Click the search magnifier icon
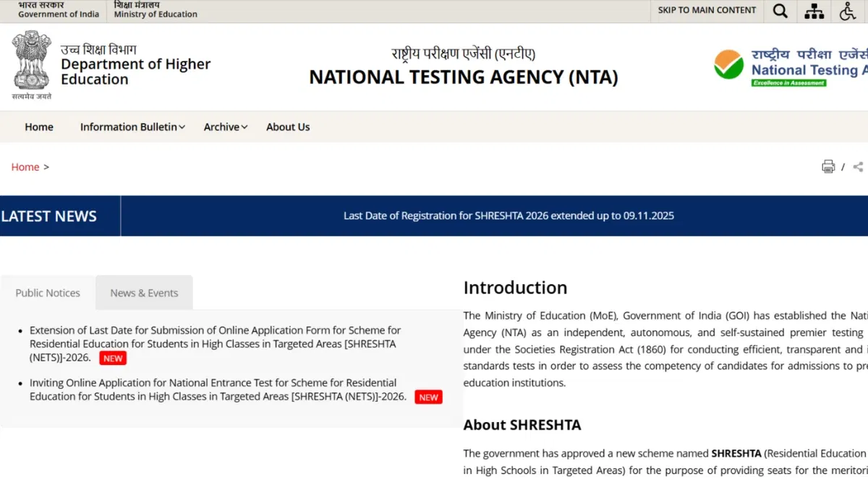Screen dimensions: 868x482 click(780, 11)
